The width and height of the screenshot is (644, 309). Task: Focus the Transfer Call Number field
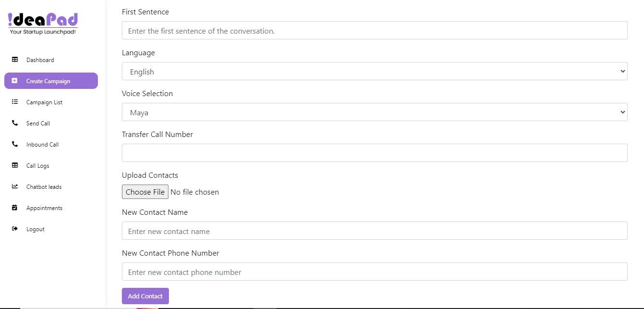[374, 153]
